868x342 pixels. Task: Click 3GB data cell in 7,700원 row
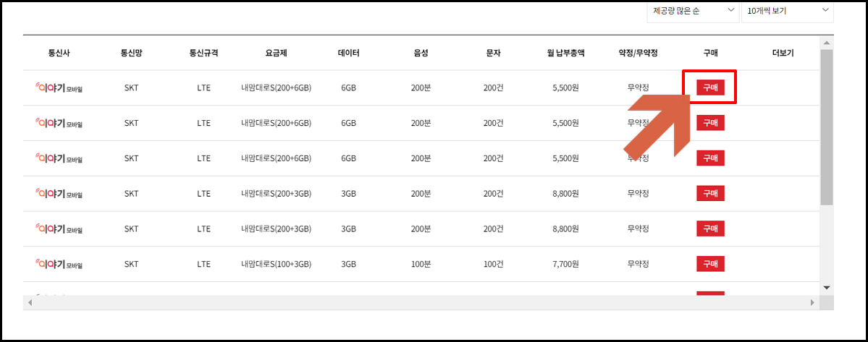point(348,264)
